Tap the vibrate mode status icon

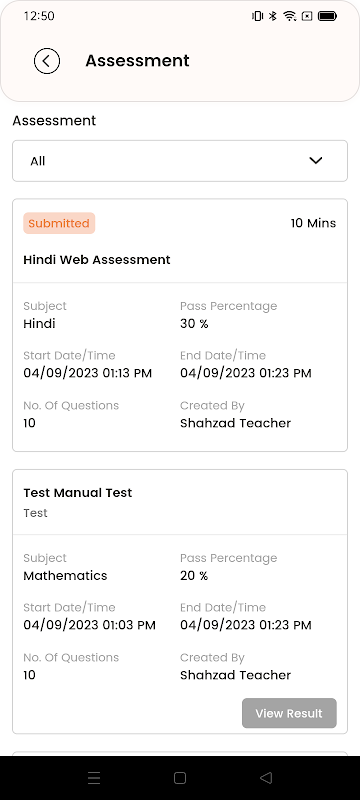(258, 16)
